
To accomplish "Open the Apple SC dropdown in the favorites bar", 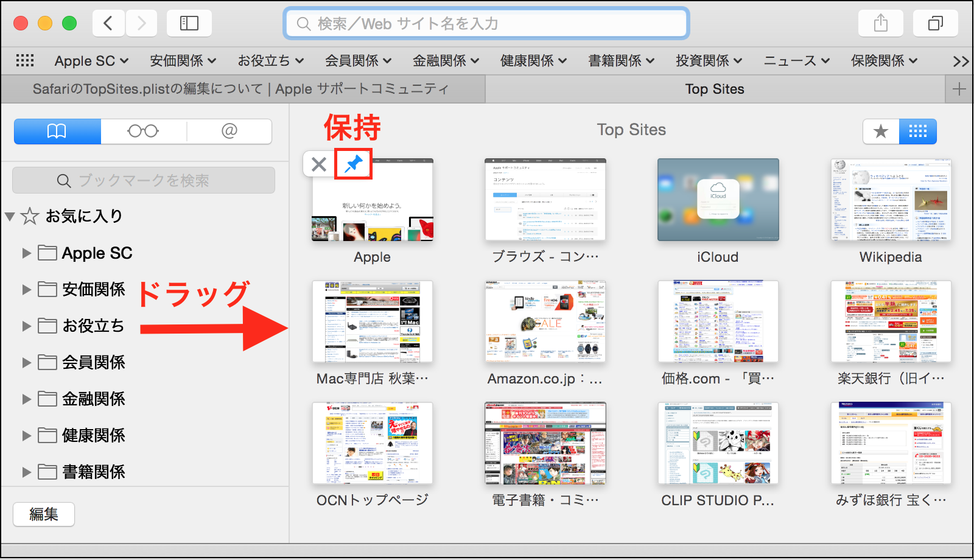I will pyautogui.click(x=91, y=61).
